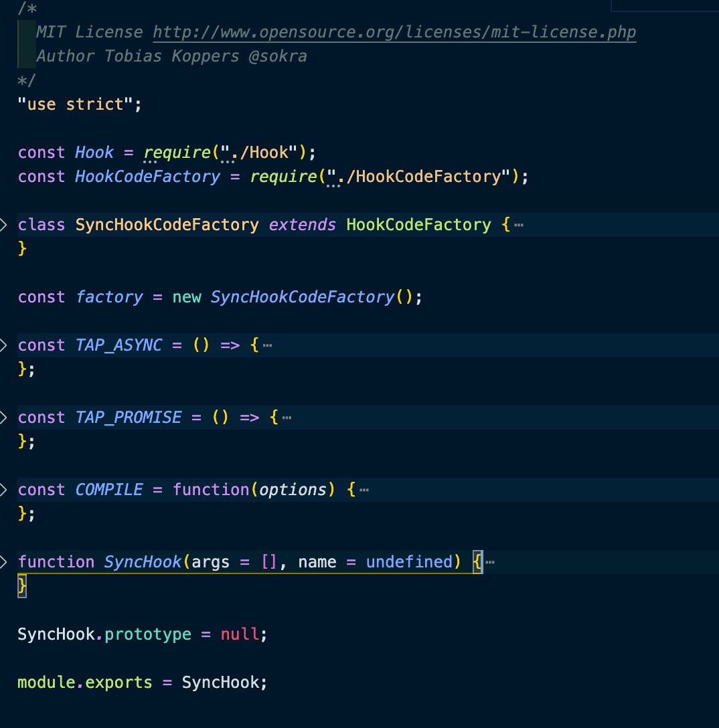Click the extends keyword
Screen dimensions: 719x728
point(303,225)
